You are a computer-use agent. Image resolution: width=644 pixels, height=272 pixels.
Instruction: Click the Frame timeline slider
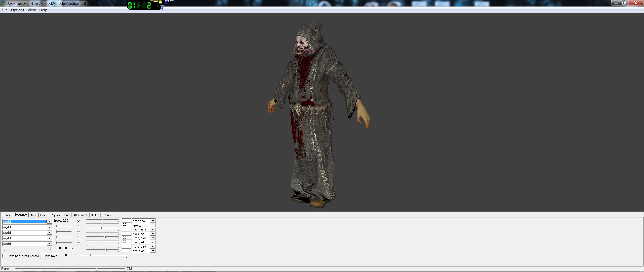pyautogui.click(x=70, y=269)
